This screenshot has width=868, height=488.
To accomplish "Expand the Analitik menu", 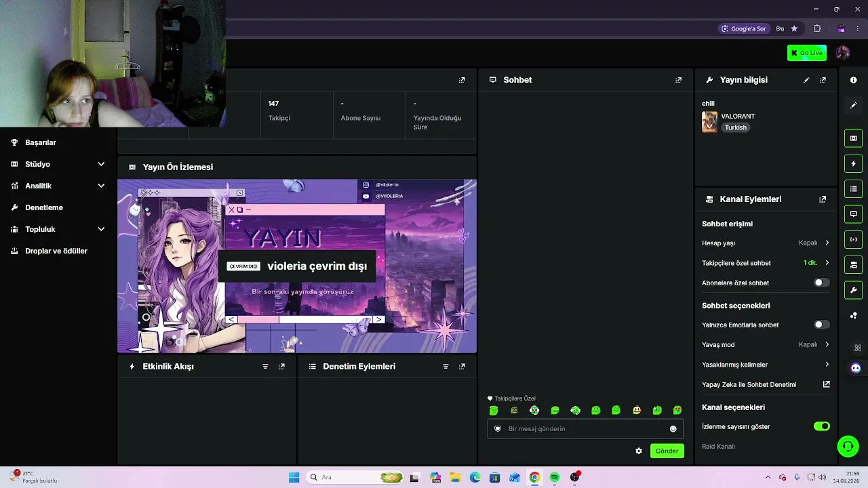I will (x=58, y=186).
